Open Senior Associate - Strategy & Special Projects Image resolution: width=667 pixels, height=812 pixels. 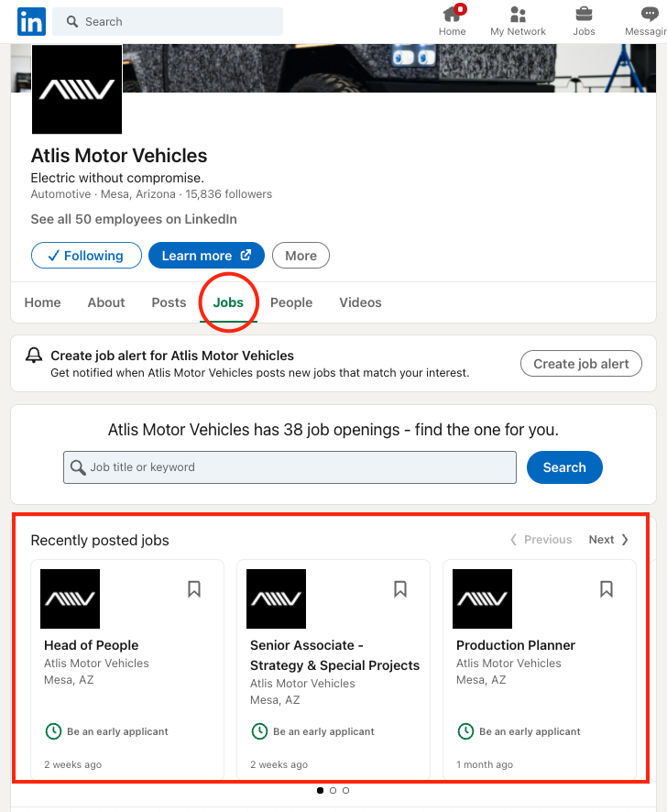pyautogui.click(x=334, y=655)
